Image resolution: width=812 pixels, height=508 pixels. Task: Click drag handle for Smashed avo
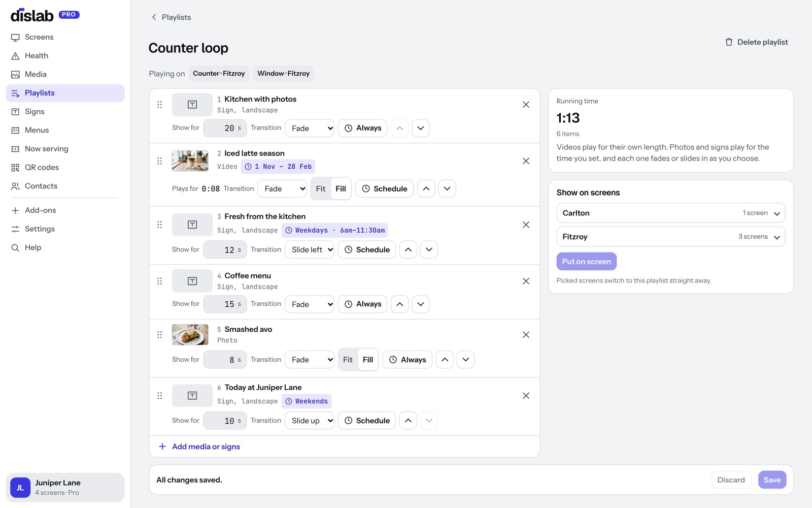(x=160, y=335)
